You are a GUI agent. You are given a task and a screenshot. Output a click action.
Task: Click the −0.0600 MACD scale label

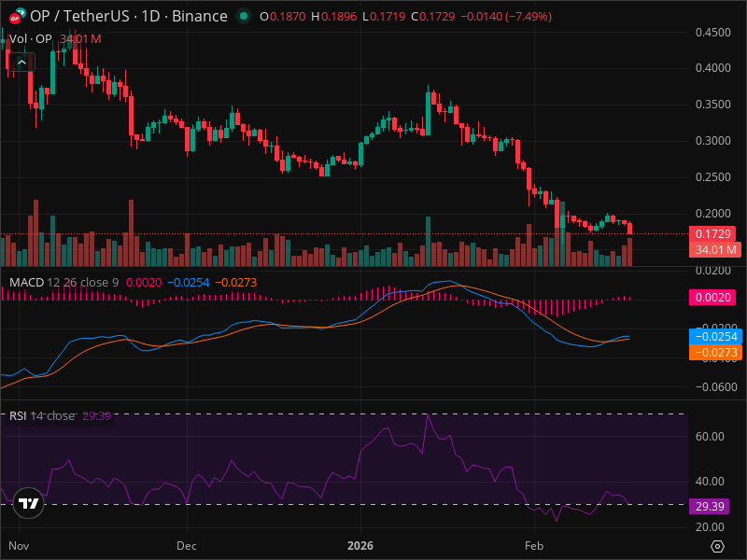tap(716, 387)
